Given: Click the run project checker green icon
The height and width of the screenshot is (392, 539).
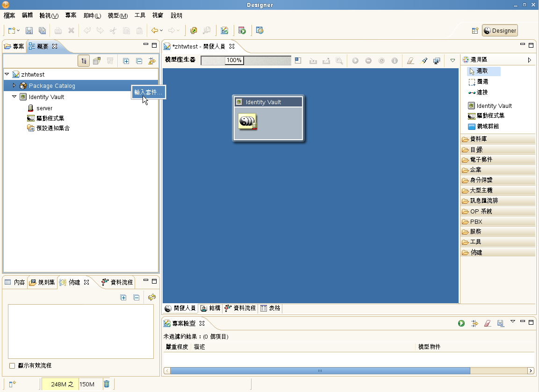Looking at the screenshot, I should point(461,323).
